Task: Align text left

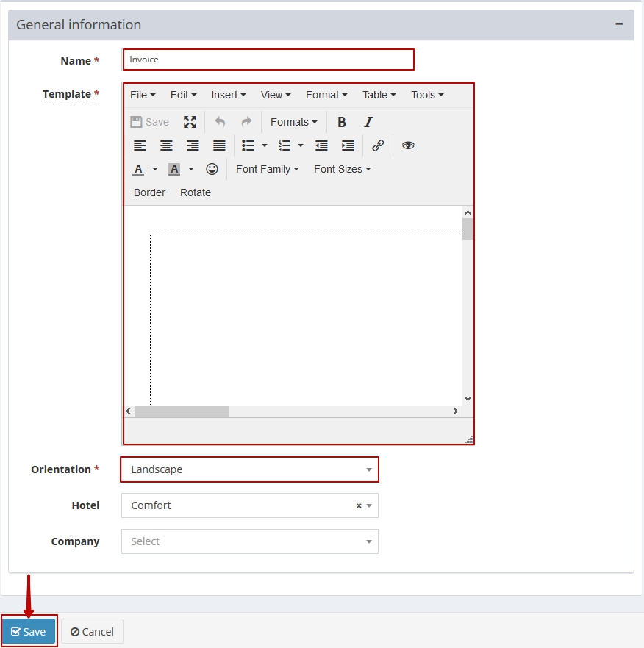Action: (x=140, y=145)
